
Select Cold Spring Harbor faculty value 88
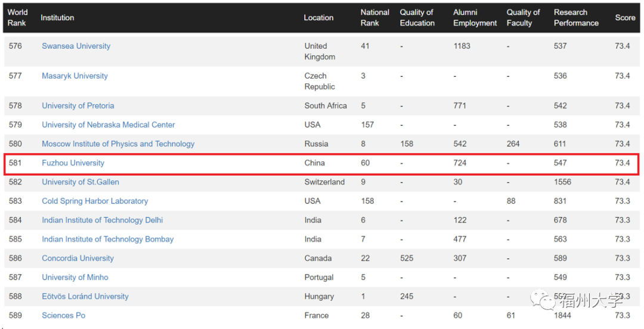[x=511, y=201]
